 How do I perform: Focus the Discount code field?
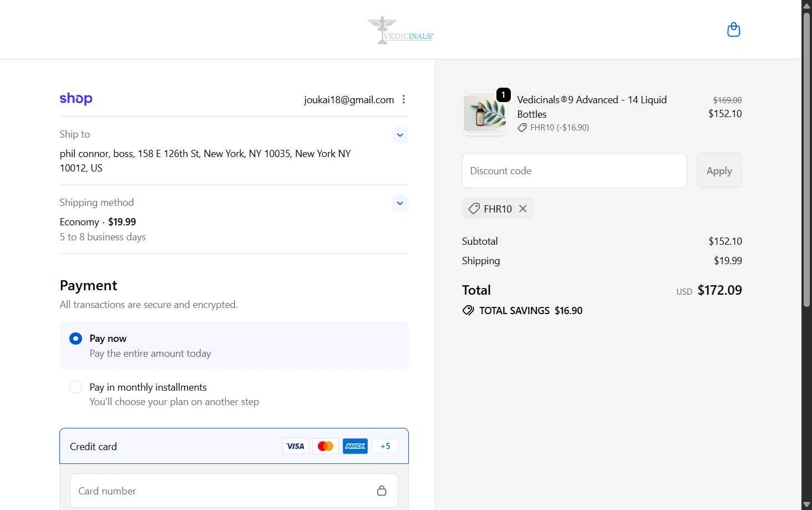point(574,171)
